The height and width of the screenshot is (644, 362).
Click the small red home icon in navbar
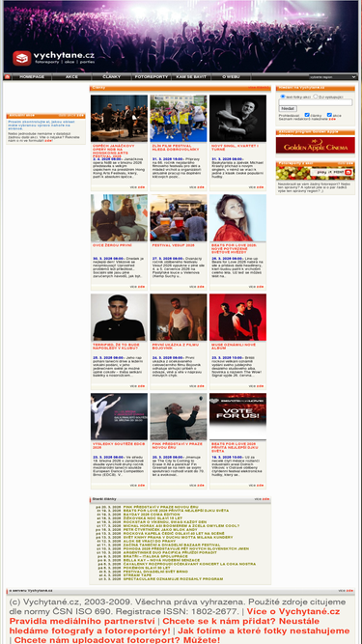7,77
